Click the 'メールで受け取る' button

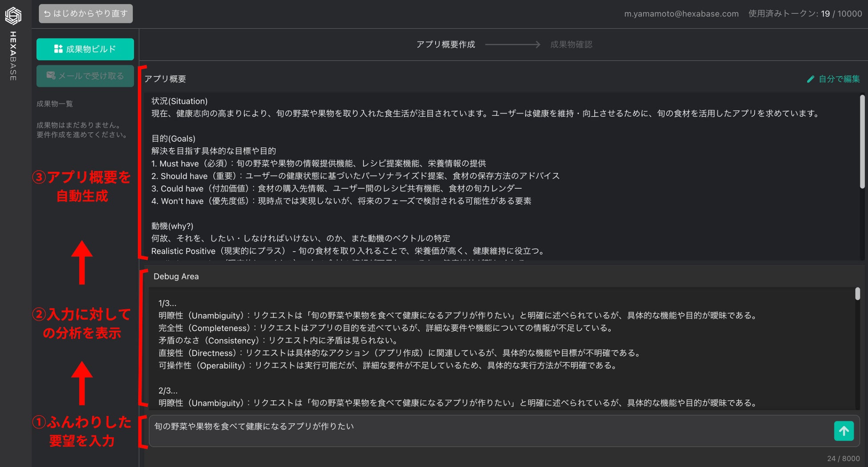(x=85, y=76)
